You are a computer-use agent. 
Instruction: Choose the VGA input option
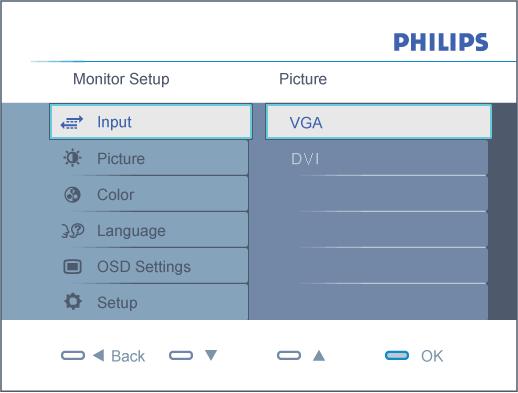tap(379, 122)
